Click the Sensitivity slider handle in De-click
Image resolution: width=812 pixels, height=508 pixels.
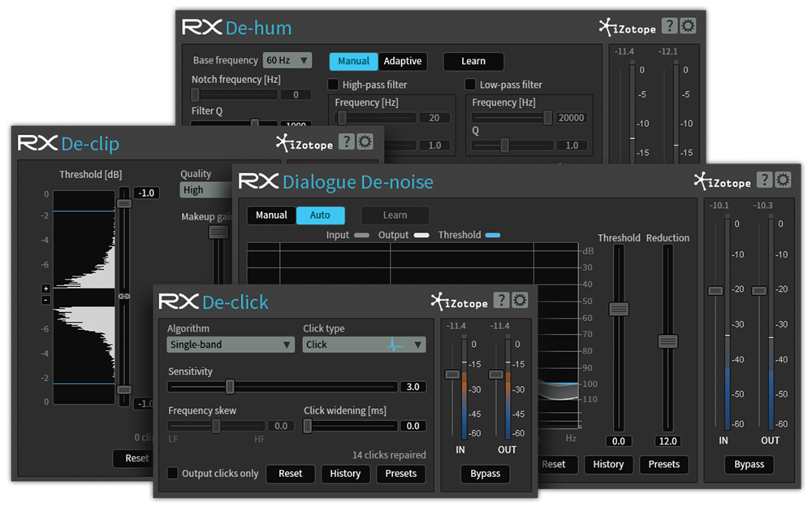(x=230, y=386)
